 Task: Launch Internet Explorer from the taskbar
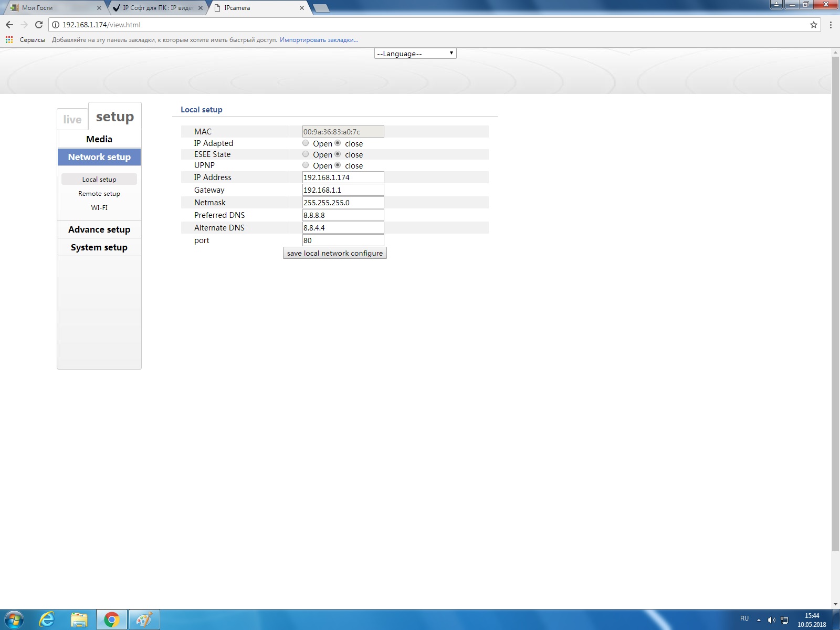47,619
